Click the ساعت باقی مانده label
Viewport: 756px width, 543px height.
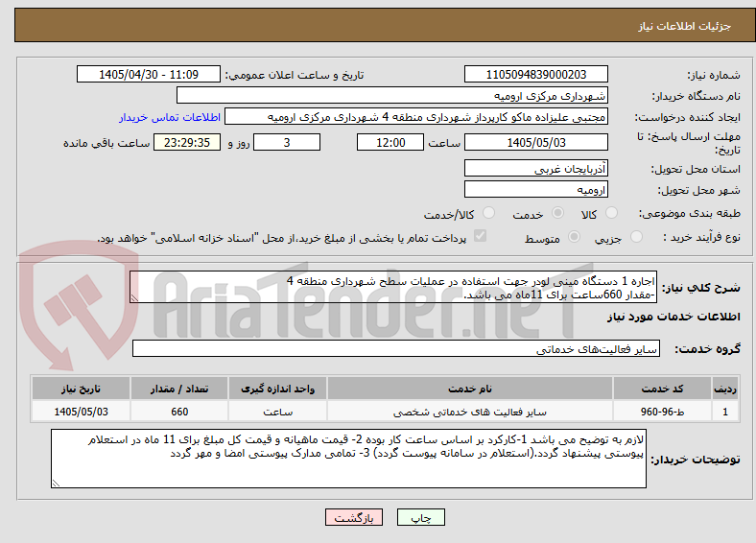point(106,143)
